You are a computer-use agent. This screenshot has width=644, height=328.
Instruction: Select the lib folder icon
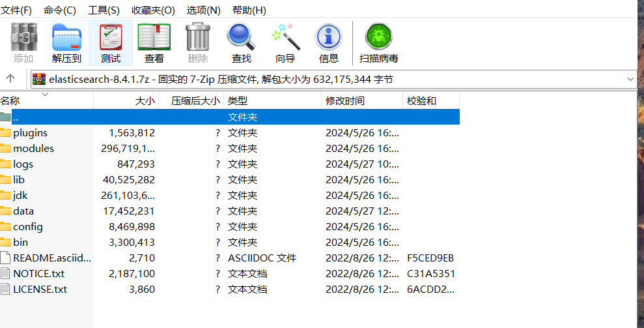(x=5, y=179)
